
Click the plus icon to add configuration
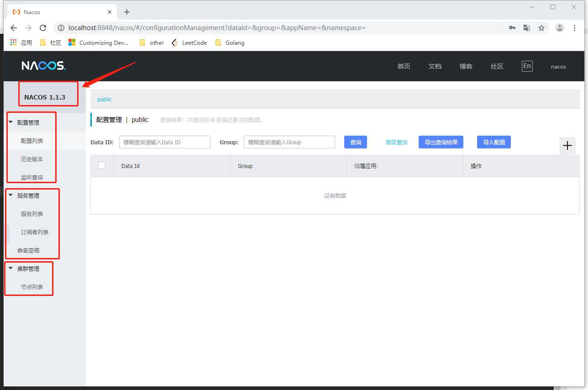click(x=567, y=146)
